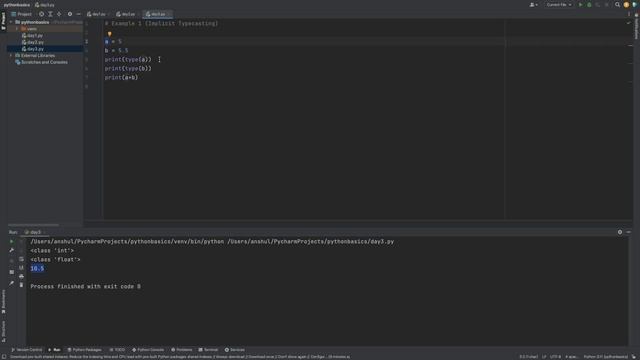The image size is (640, 360).
Task: Toggle Notifications side tab on right
Action: pyautogui.click(x=636, y=25)
